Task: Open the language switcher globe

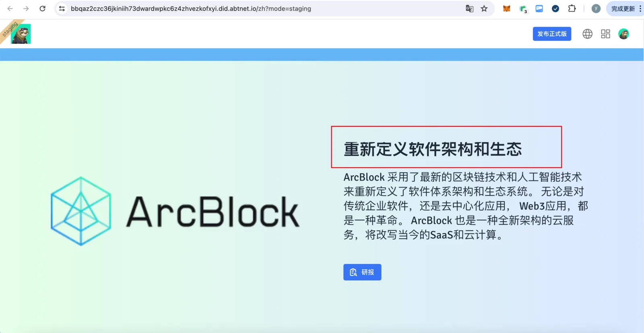Action: (x=588, y=34)
